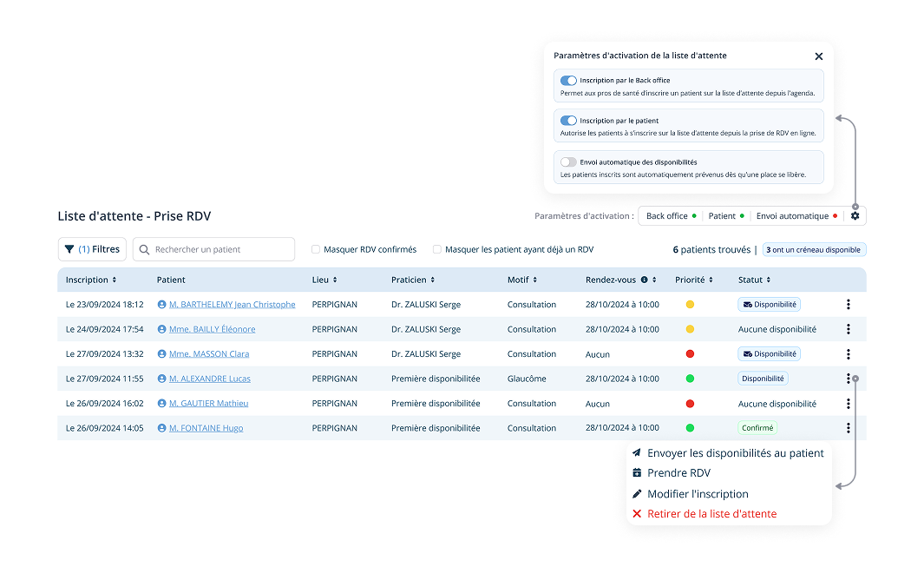Open patient link Mme. MASSON Clara

(x=209, y=354)
